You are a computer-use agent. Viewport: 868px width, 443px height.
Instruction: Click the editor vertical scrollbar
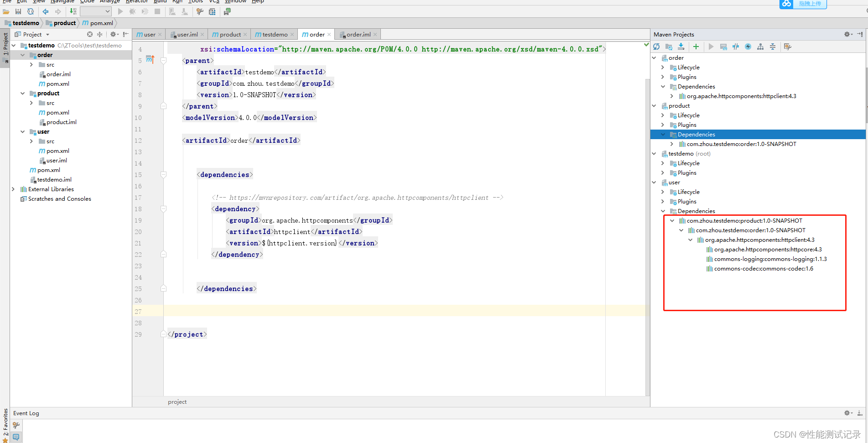(x=647, y=237)
